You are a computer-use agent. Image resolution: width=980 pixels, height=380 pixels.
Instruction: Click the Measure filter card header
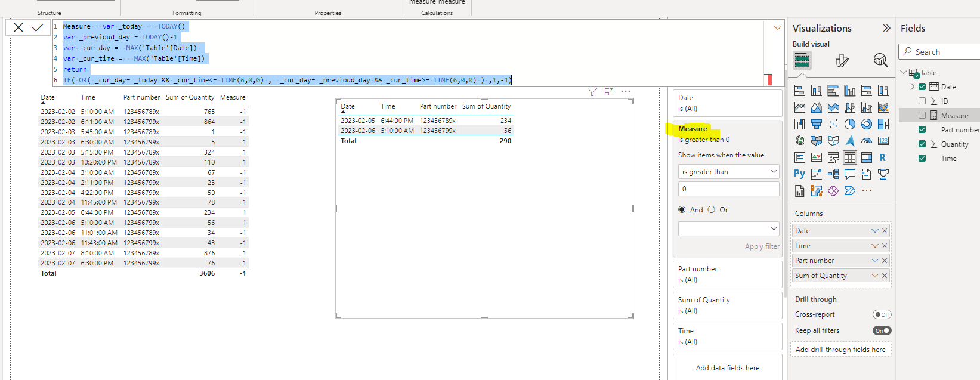click(693, 129)
